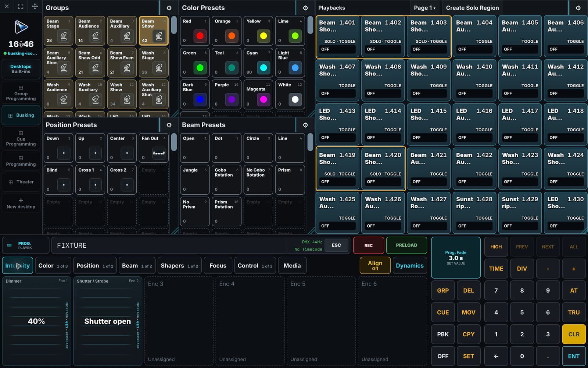Click the yellow CLR key
Viewport: 588px width, 368px height.
[x=574, y=335]
